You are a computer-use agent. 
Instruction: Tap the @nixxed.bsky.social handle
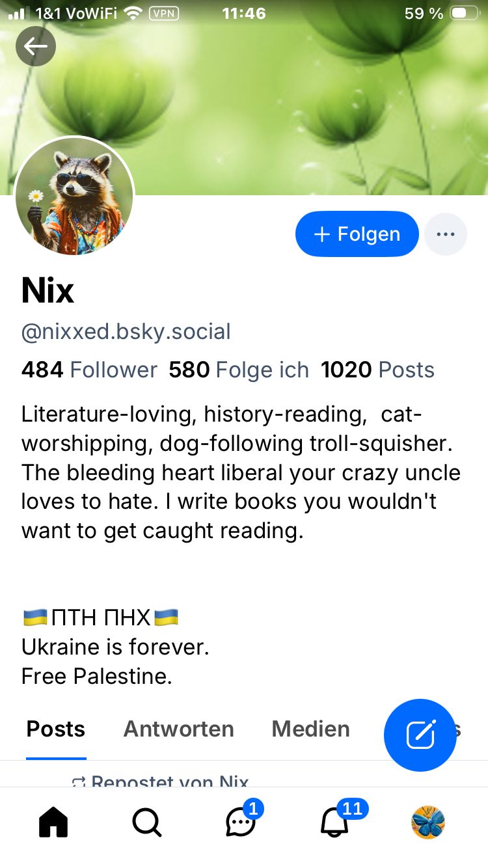(126, 332)
